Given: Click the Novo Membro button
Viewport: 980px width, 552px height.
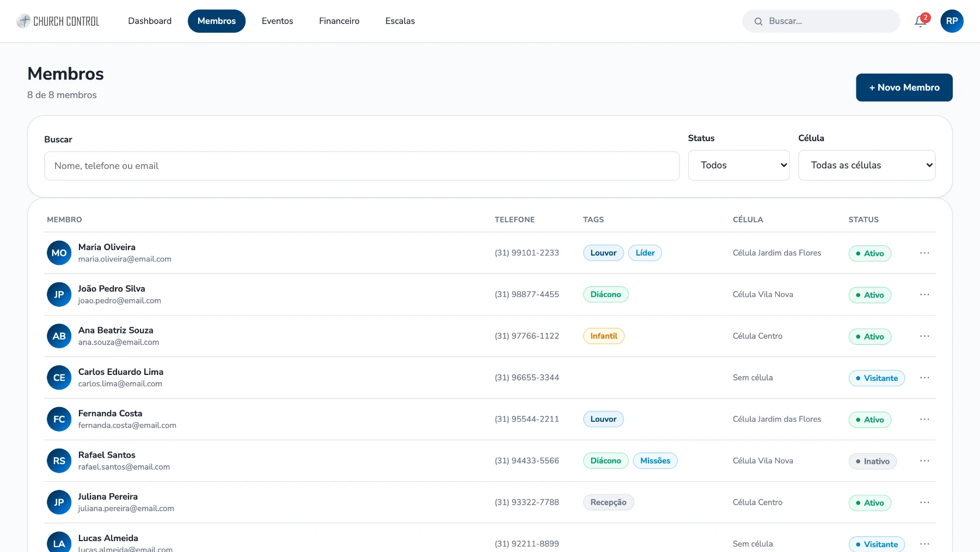Looking at the screenshot, I should (x=904, y=87).
